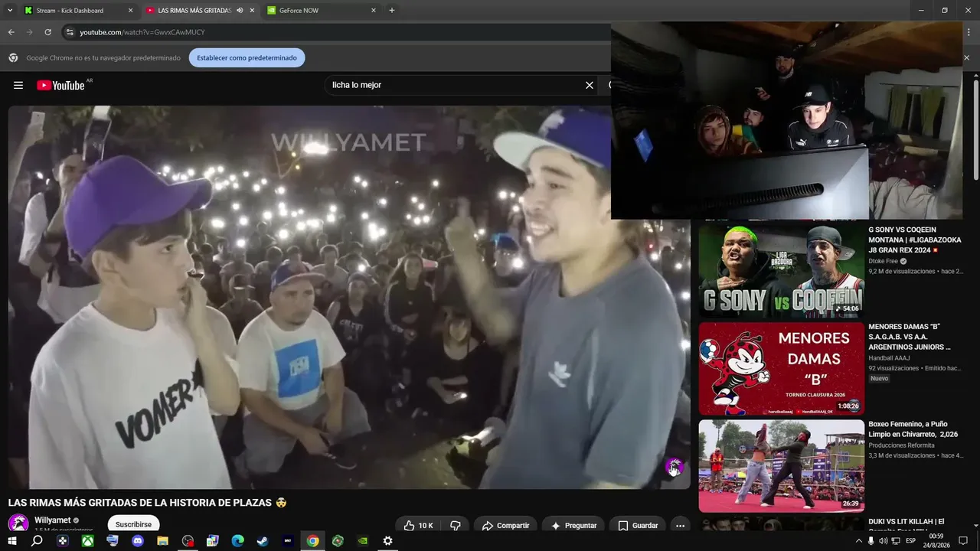Open the Boxeo Femenino video thumbnail

coord(781,465)
